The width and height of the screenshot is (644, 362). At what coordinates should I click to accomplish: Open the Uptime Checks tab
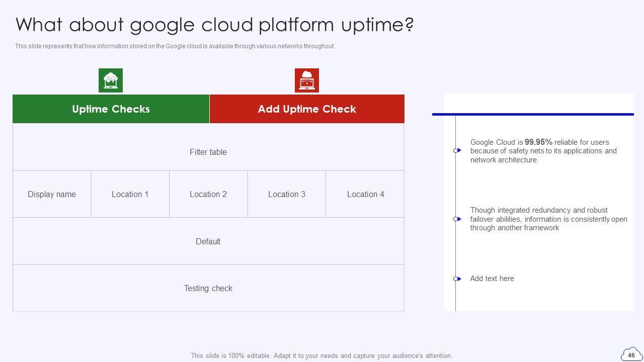[111, 109]
